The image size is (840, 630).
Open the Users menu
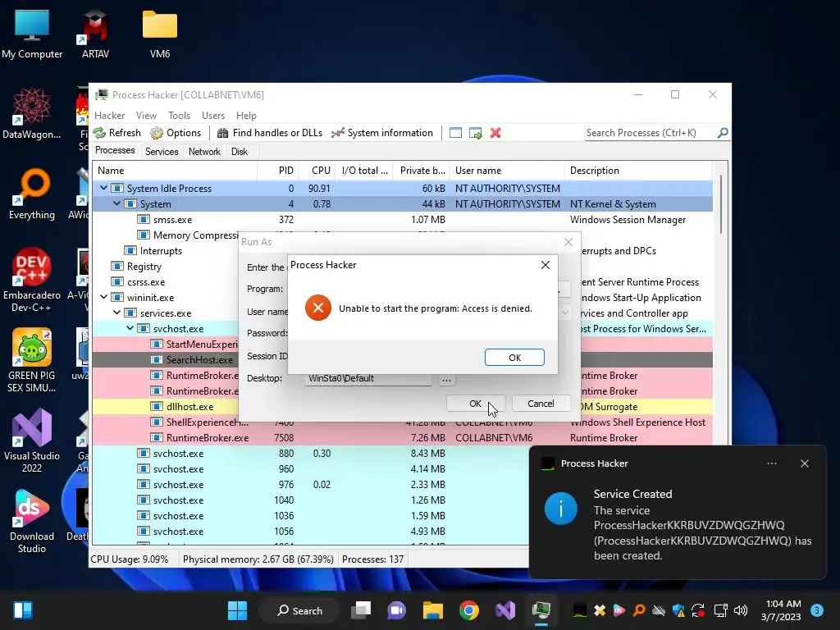[x=213, y=115]
